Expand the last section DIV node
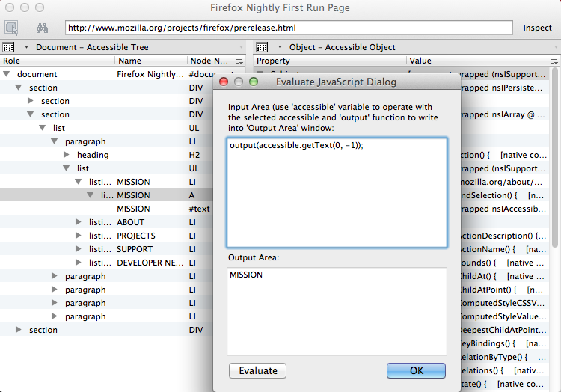Viewport: 561px width, 392px height. [x=18, y=329]
